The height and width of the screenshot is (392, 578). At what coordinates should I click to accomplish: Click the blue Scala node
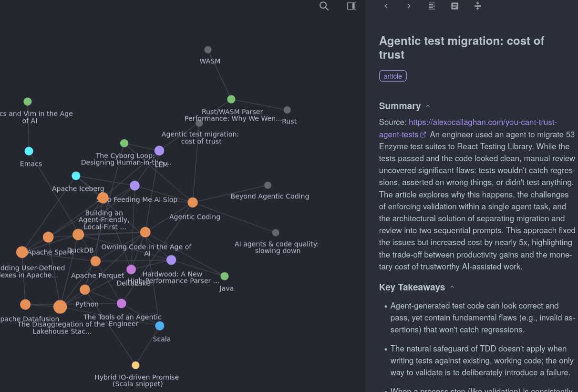(x=160, y=326)
